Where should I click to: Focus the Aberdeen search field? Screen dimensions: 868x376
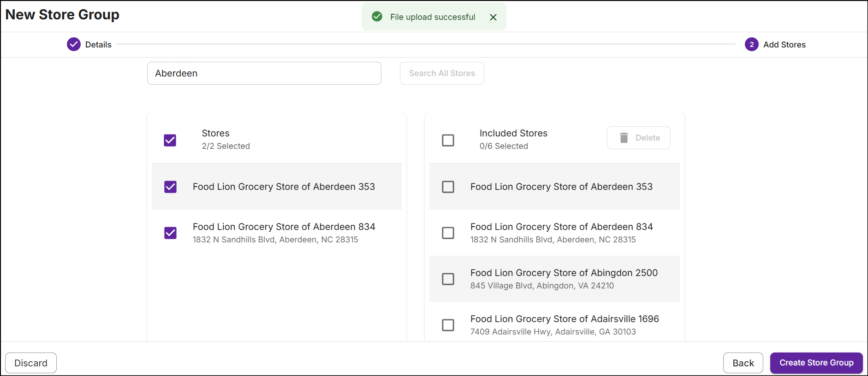[264, 73]
